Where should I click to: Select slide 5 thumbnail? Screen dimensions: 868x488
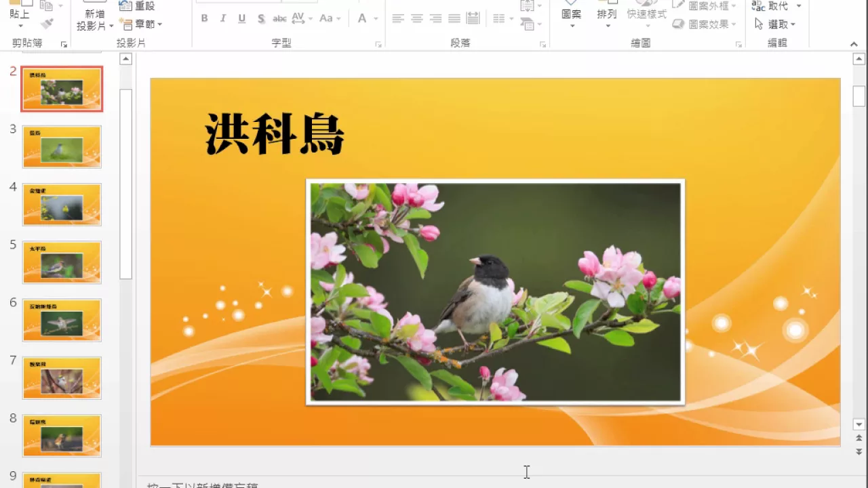pos(62,262)
